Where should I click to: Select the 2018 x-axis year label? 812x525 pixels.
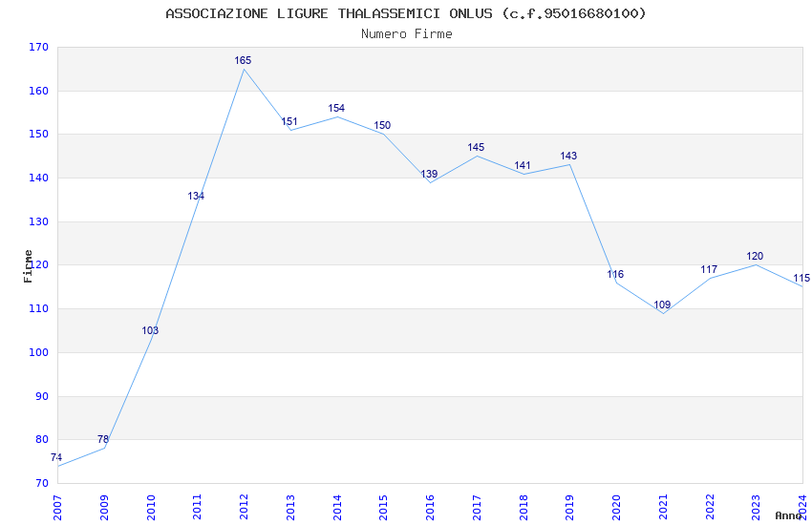524,508
